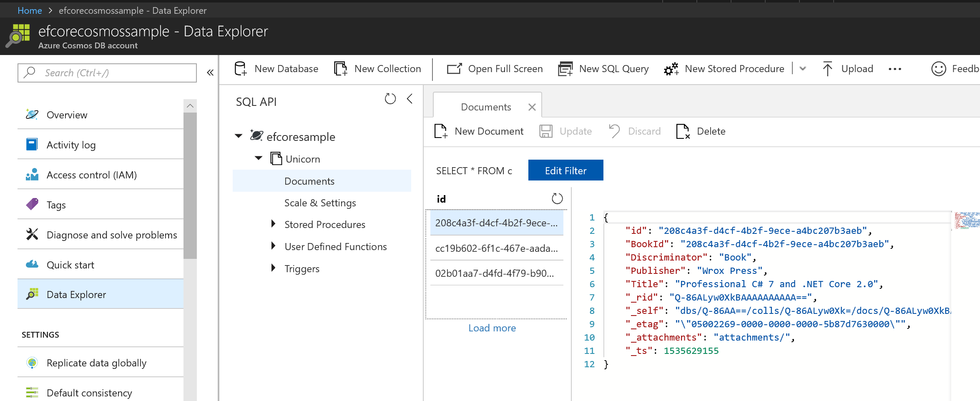The image size is (980, 401).
Task: Collapse the efcoresample database node
Action: (x=239, y=136)
